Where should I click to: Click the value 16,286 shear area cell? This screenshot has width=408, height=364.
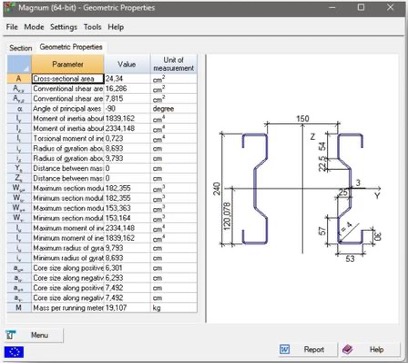pyautogui.click(x=127, y=89)
